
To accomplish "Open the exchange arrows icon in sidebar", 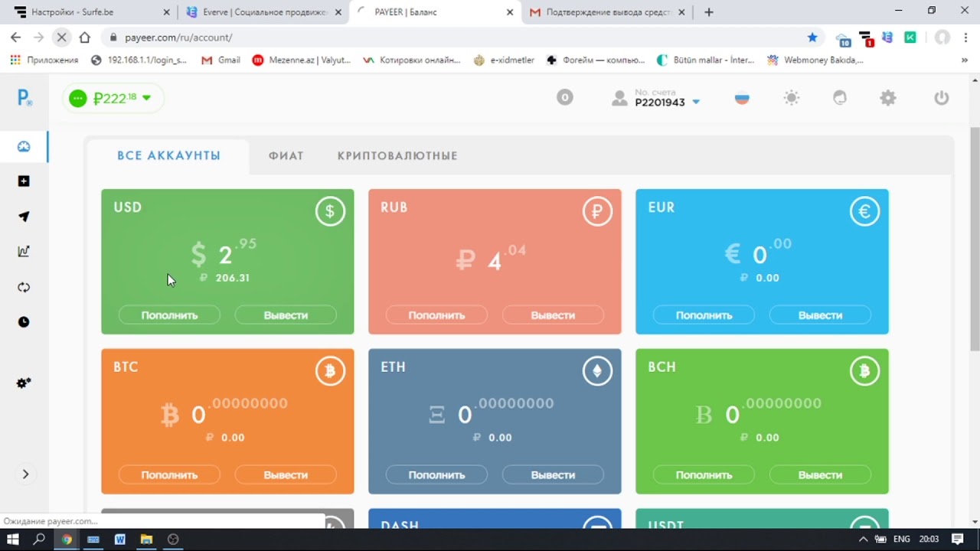I will click(24, 287).
